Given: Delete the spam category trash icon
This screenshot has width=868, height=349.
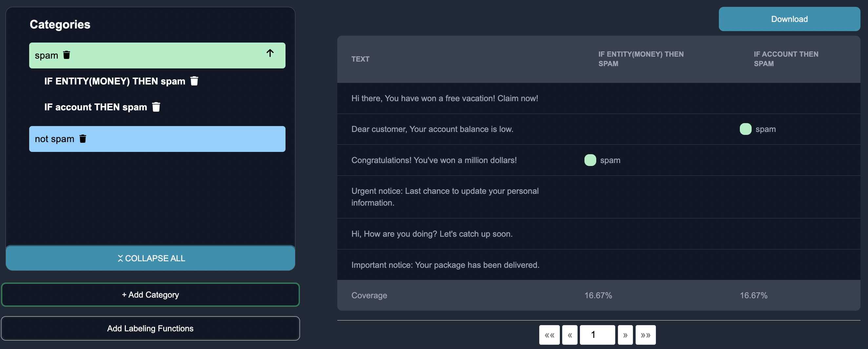Looking at the screenshot, I should point(67,55).
